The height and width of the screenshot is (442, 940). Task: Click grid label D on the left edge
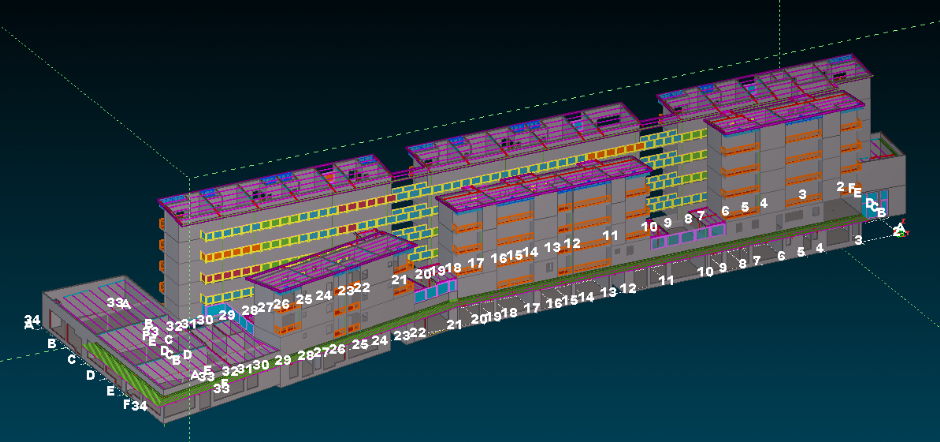(90, 375)
